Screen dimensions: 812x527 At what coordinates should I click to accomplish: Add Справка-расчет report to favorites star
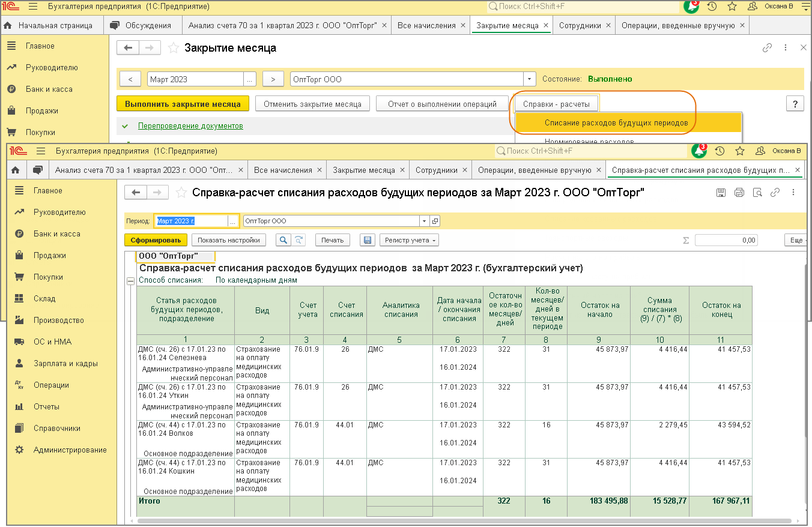[x=181, y=193]
